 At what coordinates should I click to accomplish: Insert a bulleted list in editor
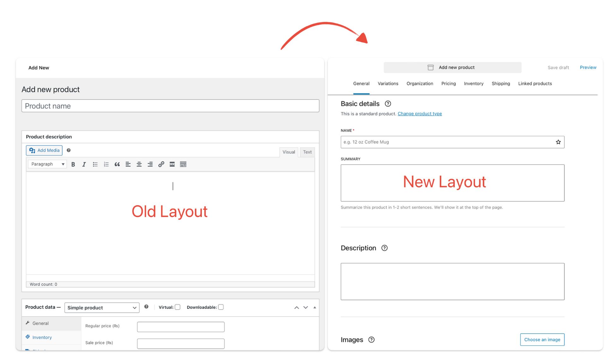[95, 164]
